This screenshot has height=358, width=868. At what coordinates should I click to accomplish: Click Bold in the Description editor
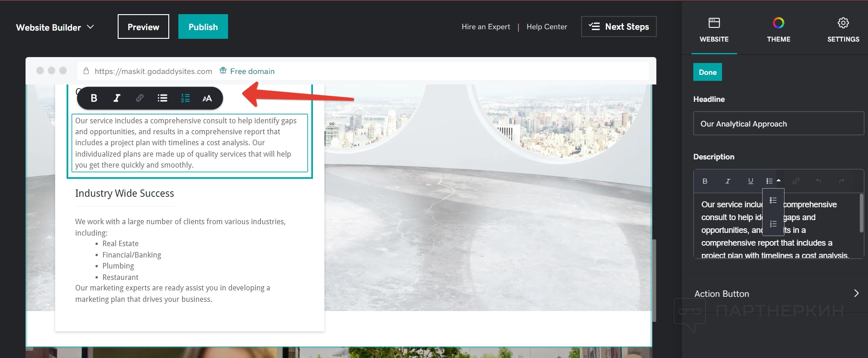click(x=705, y=181)
